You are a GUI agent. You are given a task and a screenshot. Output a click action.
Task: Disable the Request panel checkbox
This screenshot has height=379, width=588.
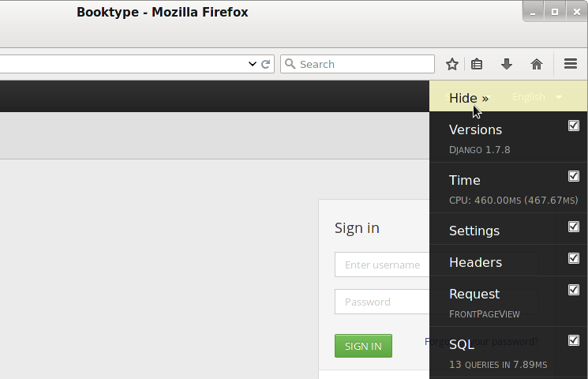[573, 289]
